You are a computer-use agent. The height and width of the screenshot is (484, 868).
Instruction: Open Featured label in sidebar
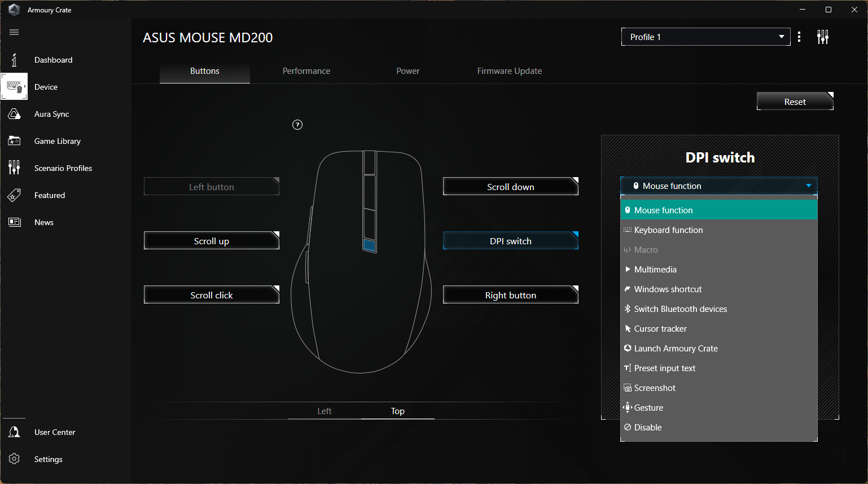point(50,195)
